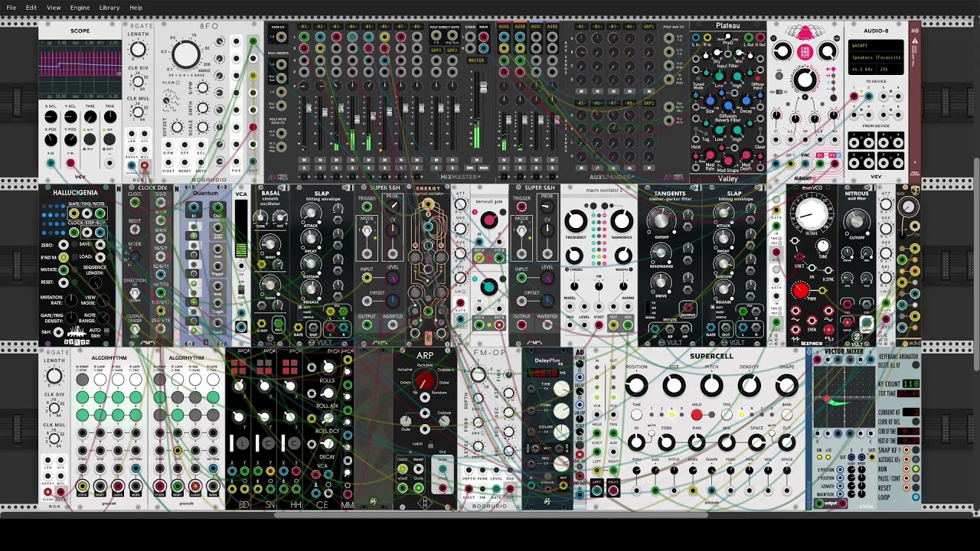
Task: Click Audio-8 TO DEVICE input port 1
Action: [x=854, y=96]
